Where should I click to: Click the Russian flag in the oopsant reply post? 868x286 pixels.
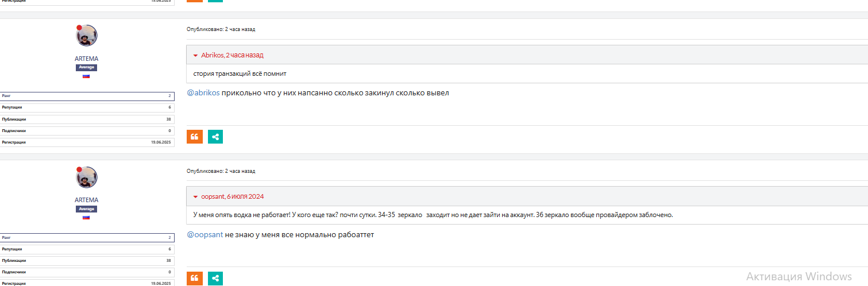tap(86, 218)
